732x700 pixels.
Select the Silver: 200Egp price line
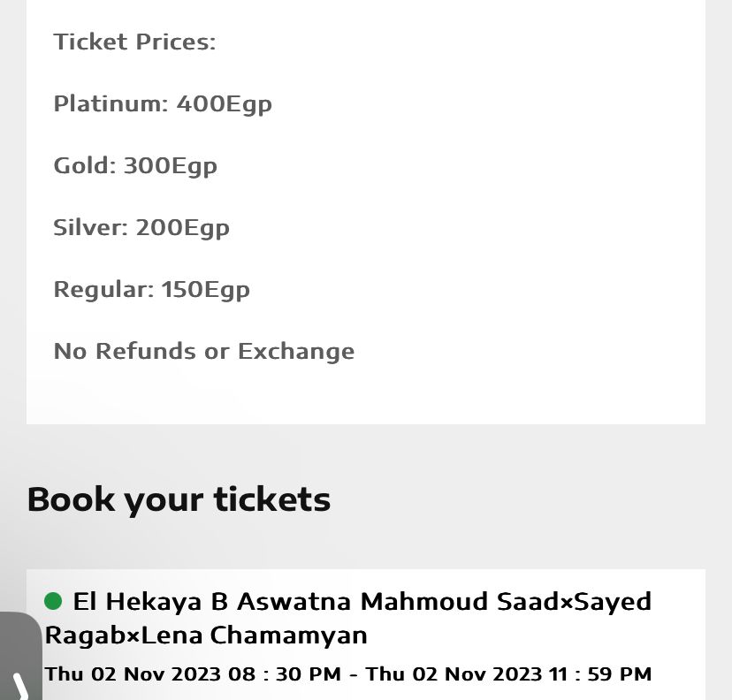point(141,227)
